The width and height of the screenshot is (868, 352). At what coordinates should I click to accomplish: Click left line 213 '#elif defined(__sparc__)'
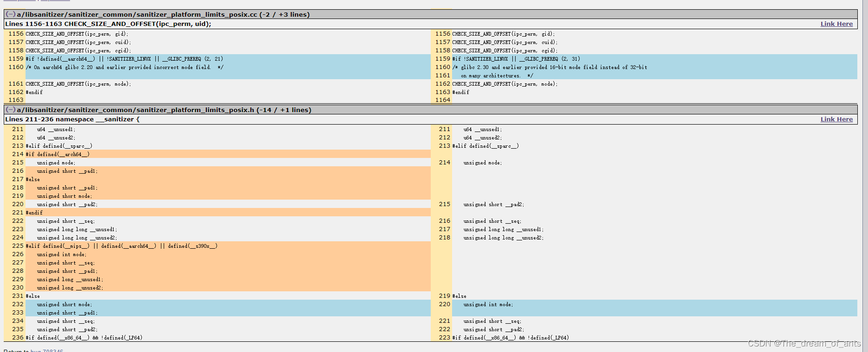click(x=59, y=146)
